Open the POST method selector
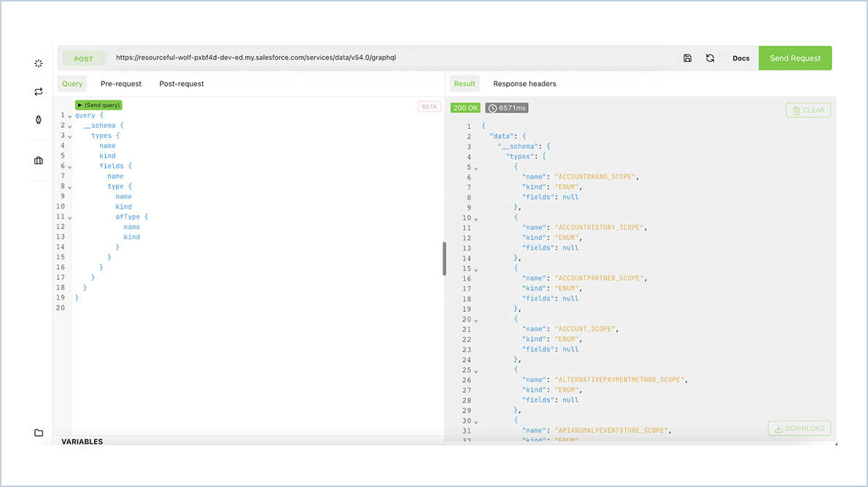Image resolution: width=868 pixels, height=487 pixels. (x=84, y=58)
